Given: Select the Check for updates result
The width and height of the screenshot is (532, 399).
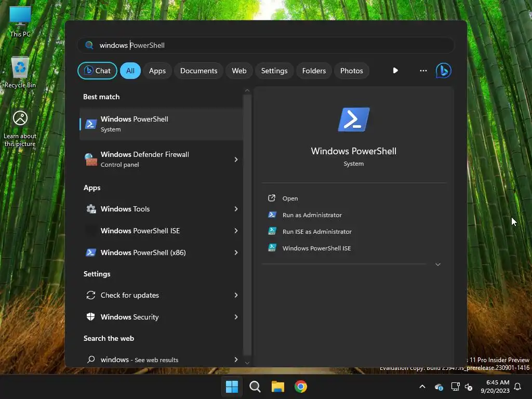Looking at the screenshot, I should (x=162, y=295).
